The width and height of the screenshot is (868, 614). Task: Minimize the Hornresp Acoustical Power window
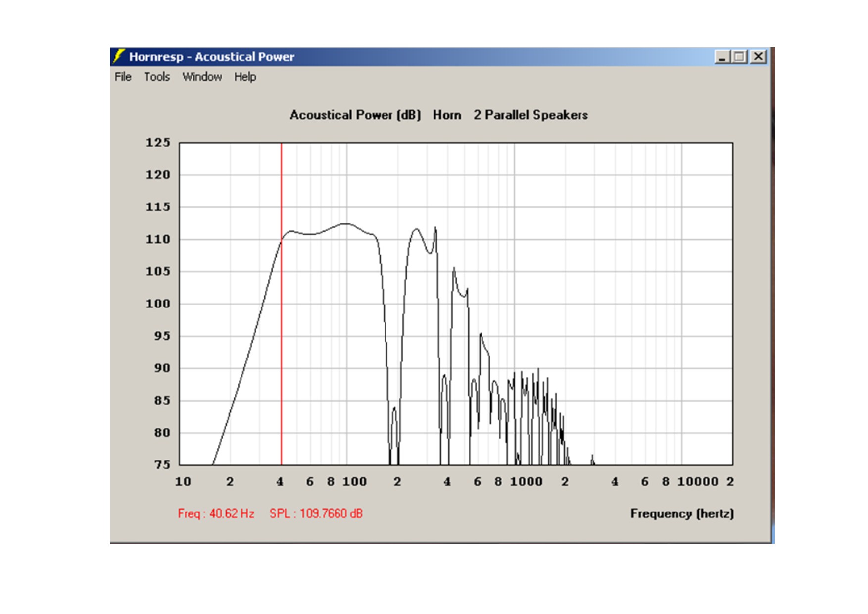click(x=723, y=57)
